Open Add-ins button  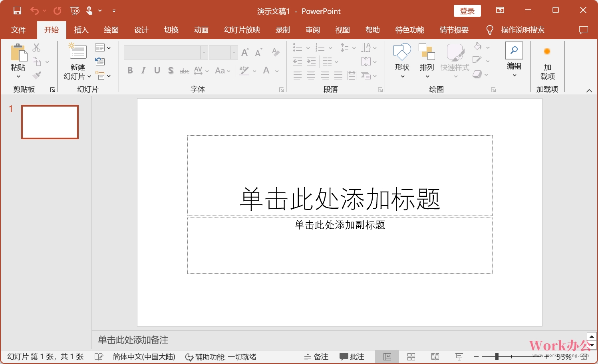click(x=547, y=61)
